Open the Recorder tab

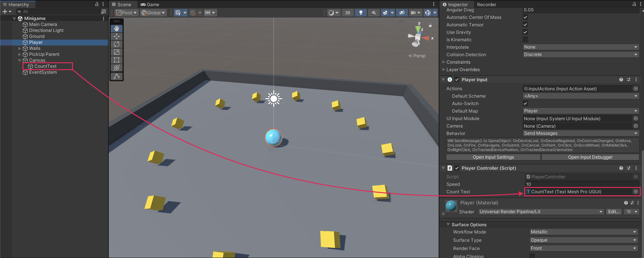click(486, 4)
